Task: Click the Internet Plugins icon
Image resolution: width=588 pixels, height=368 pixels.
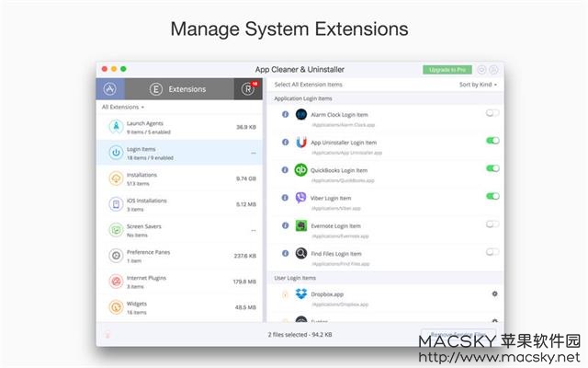Action: pos(116,282)
